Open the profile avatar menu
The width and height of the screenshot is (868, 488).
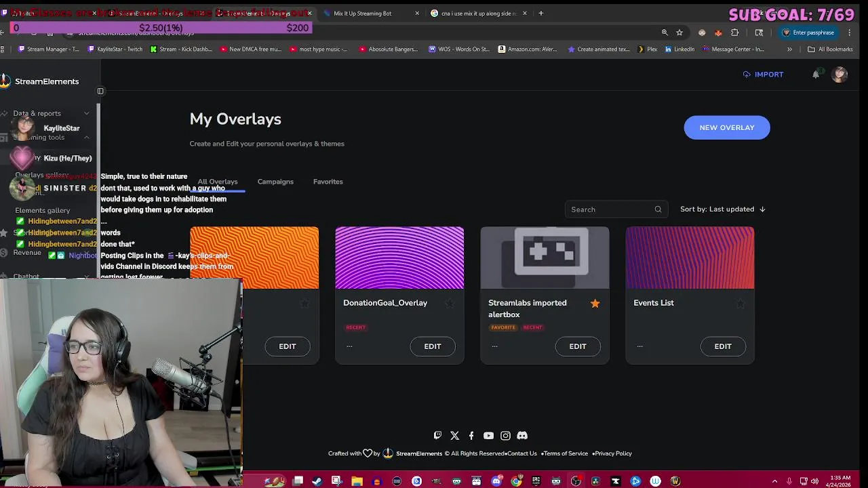tap(840, 75)
